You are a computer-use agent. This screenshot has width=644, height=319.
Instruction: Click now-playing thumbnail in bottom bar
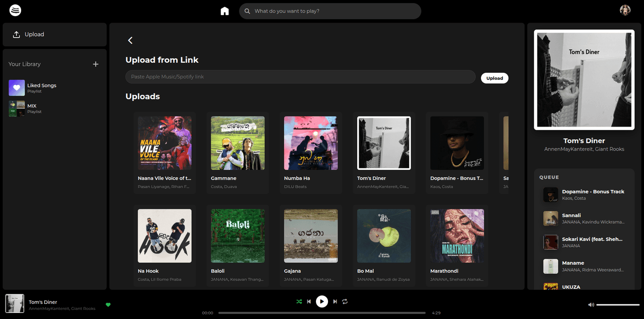coord(15,303)
